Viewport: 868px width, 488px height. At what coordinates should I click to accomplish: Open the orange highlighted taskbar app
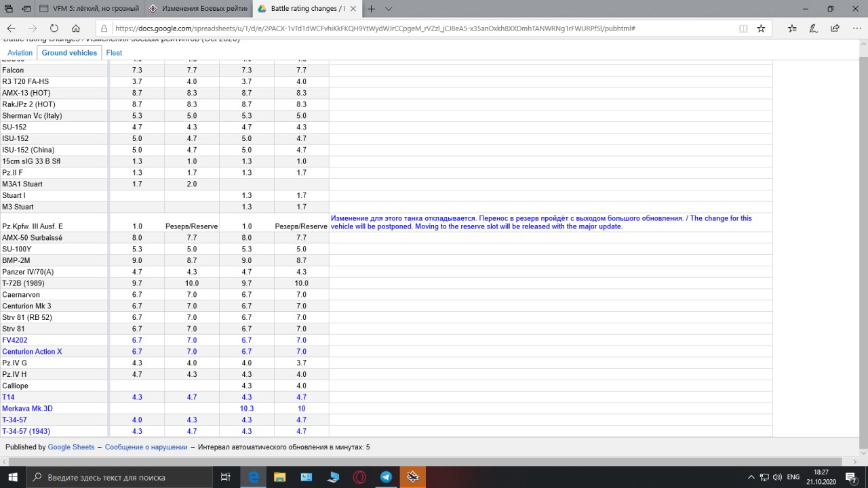point(412,477)
